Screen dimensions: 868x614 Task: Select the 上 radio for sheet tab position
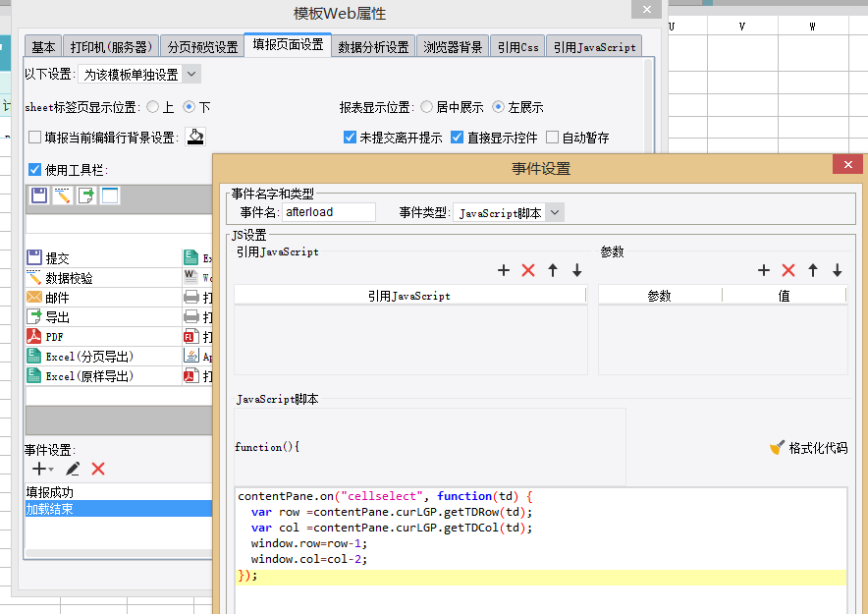[x=153, y=107]
